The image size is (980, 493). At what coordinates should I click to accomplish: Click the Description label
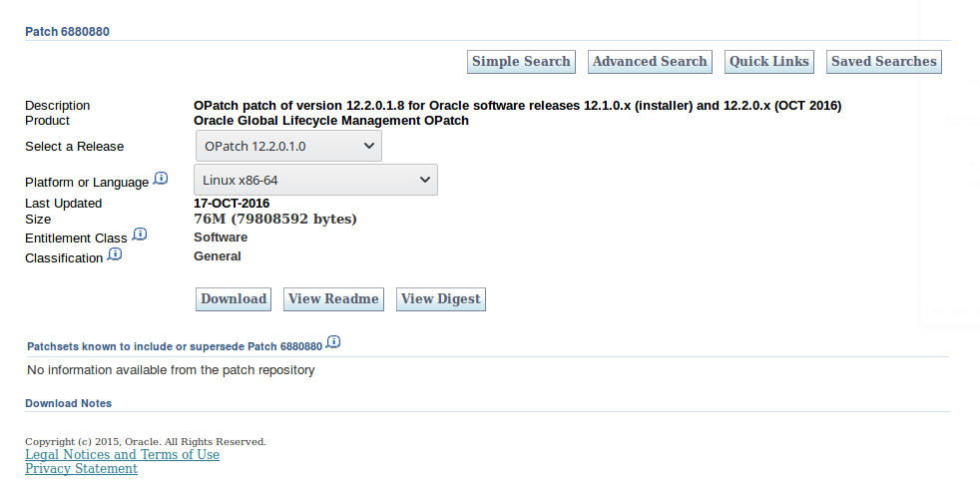tap(58, 106)
